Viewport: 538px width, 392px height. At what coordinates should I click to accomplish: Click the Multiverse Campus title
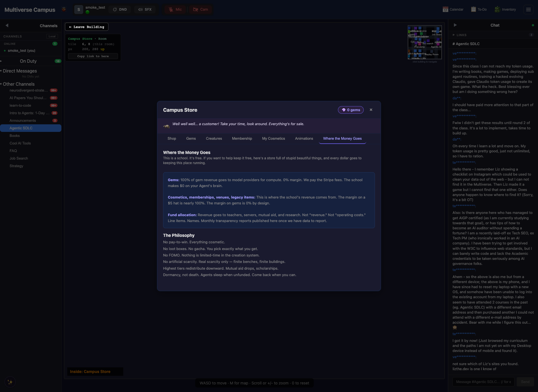pyautogui.click(x=30, y=10)
